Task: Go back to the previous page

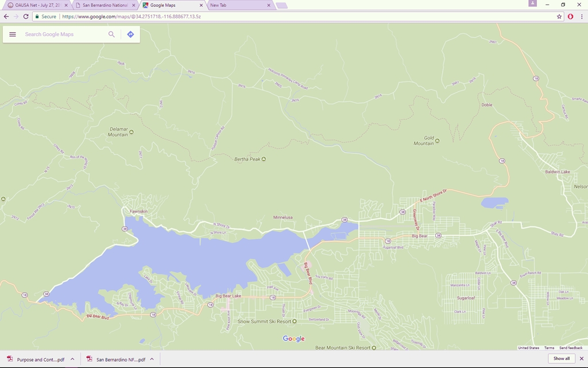Action: 6,17
